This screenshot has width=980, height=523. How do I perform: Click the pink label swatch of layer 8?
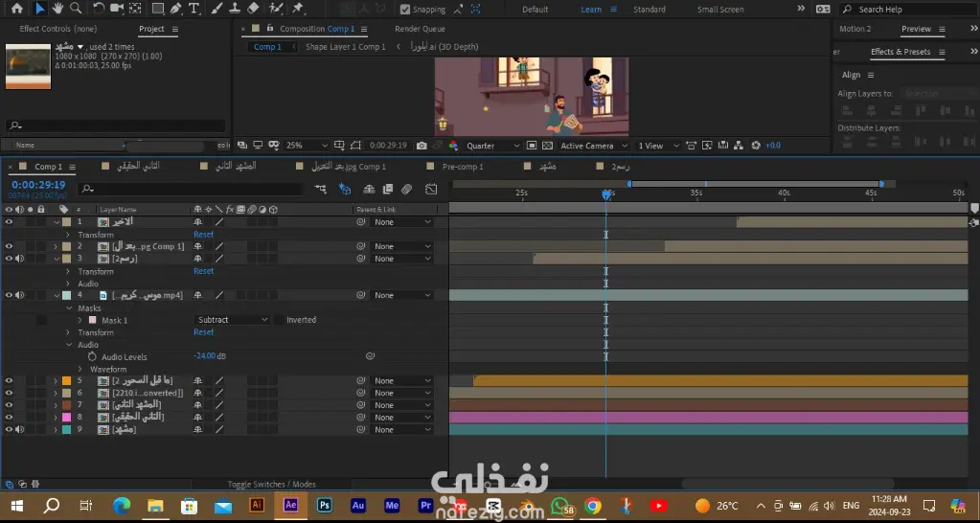pyautogui.click(x=66, y=418)
